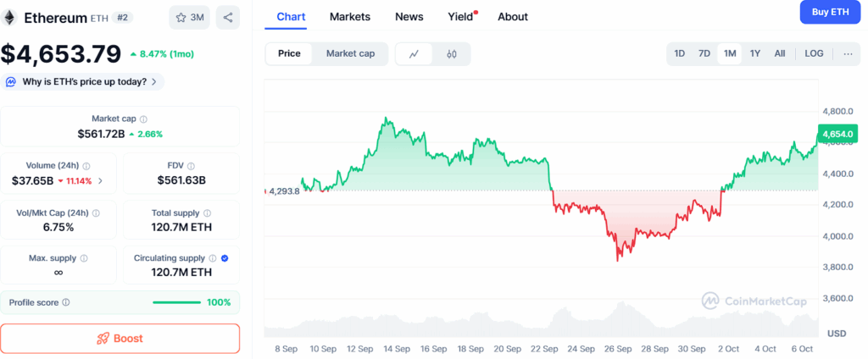868x359 pixels.
Task: Click the Boost button
Action: tap(120, 338)
